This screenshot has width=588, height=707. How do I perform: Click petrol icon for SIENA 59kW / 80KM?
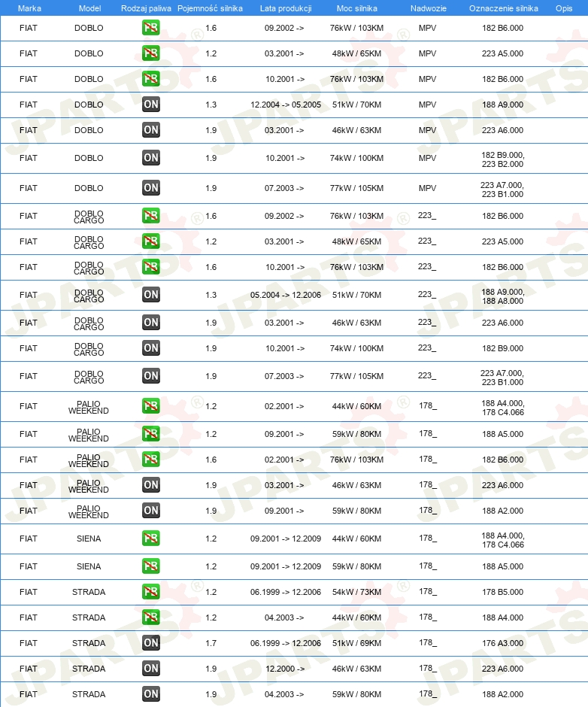[150, 566]
